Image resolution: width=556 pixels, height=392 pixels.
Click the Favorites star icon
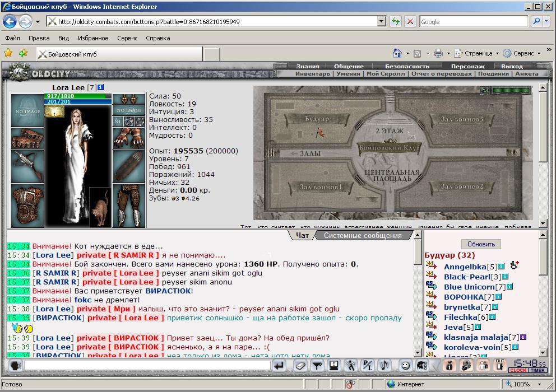(8, 54)
